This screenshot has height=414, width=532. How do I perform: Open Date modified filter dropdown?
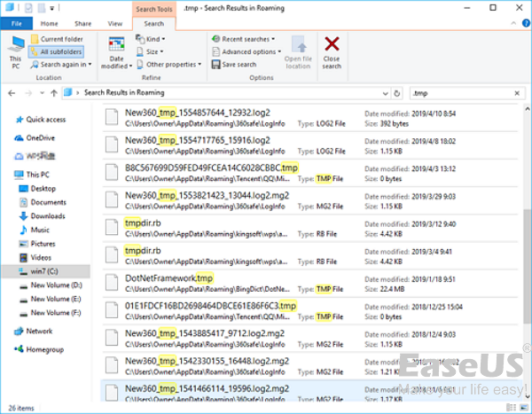[116, 52]
